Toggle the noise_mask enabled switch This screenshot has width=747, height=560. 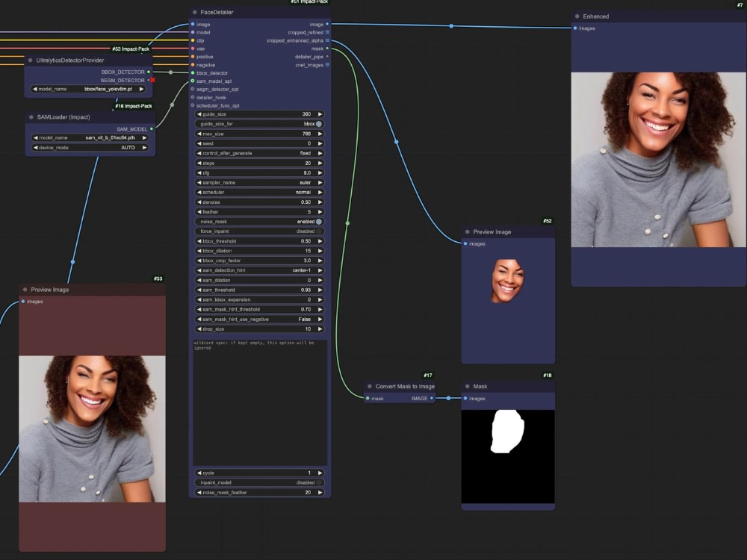pyautogui.click(x=319, y=222)
